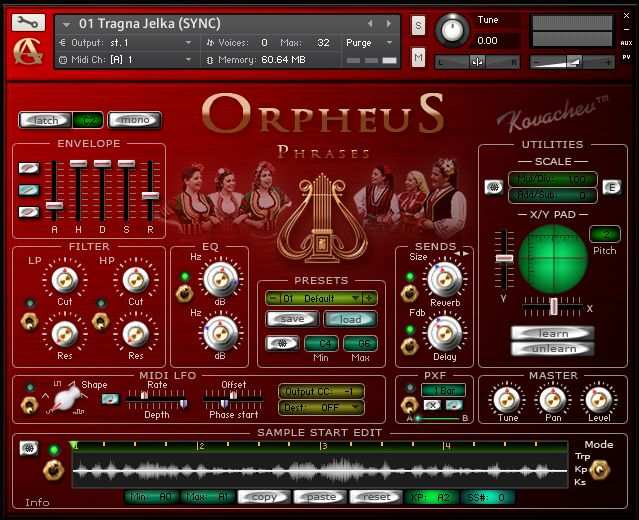The image size is (639, 520).
Task: Click the Reverb send knob
Action: (445, 280)
